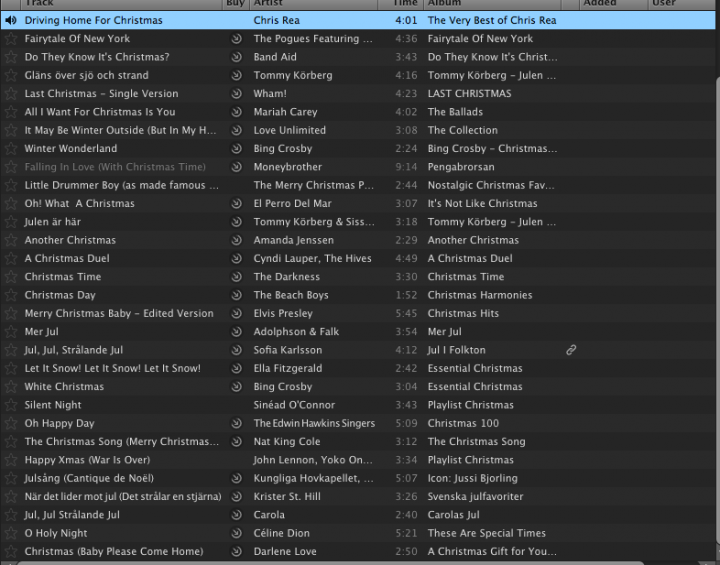Star the track O Holy Night
720x565 pixels.
tap(11, 533)
